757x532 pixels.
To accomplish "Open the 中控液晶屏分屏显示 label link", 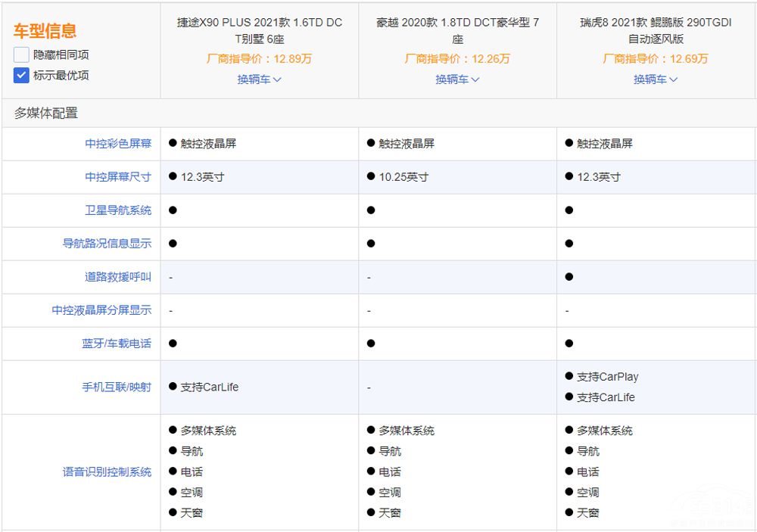I will click(x=101, y=310).
